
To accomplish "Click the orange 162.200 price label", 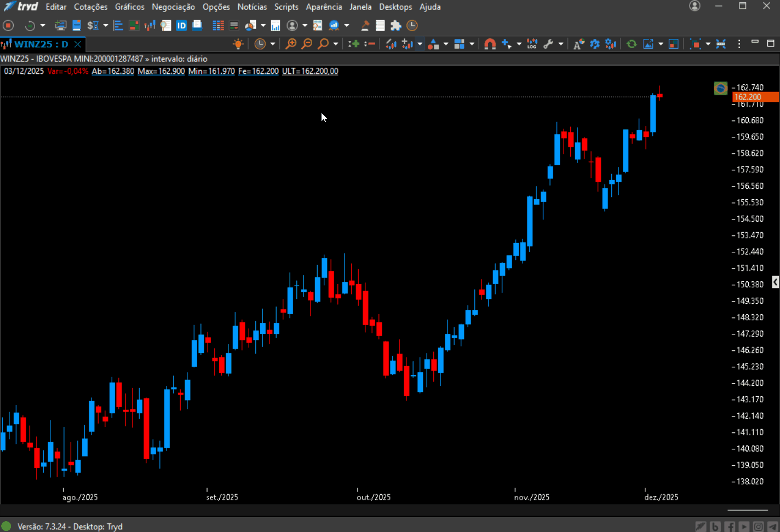I will [755, 97].
